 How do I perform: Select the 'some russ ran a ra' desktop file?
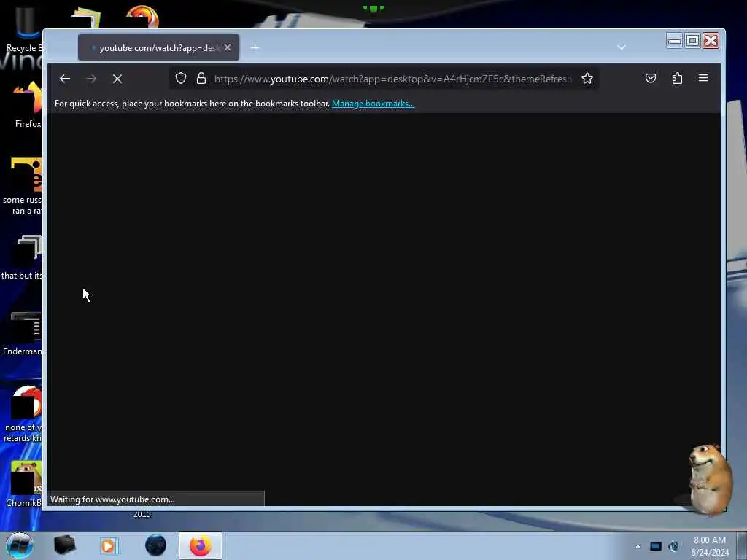click(23, 187)
